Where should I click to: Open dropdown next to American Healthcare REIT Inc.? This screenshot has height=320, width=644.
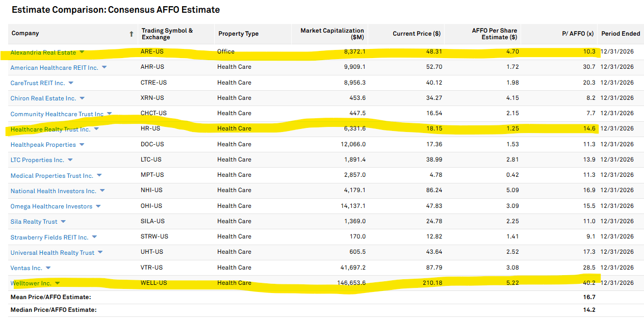pyautogui.click(x=104, y=67)
